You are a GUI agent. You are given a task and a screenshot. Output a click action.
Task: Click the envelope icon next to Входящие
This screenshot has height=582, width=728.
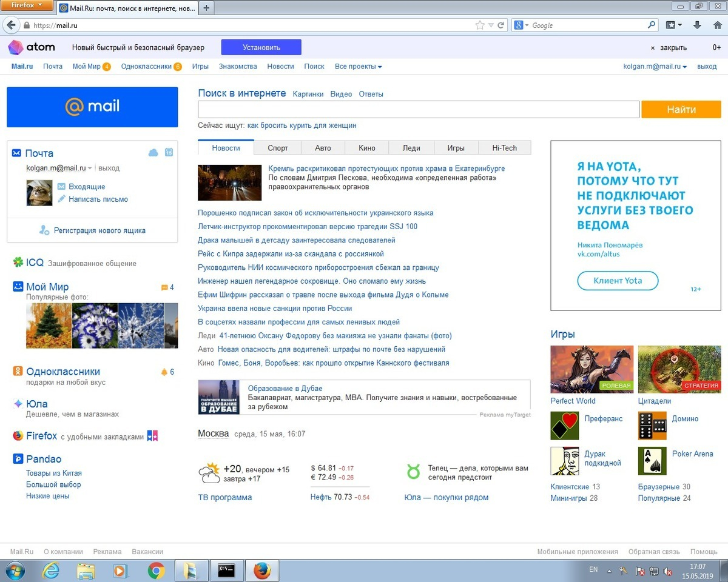click(x=61, y=187)
